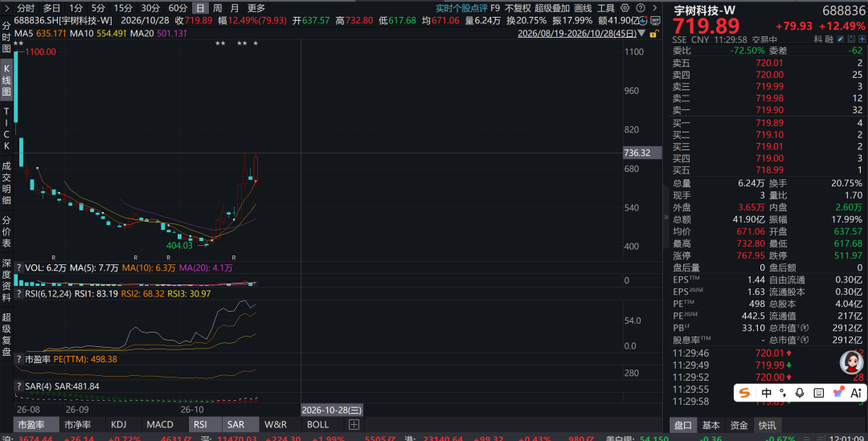
Task: Select the 15分 timeframe
Action: (x=123, y=8)
